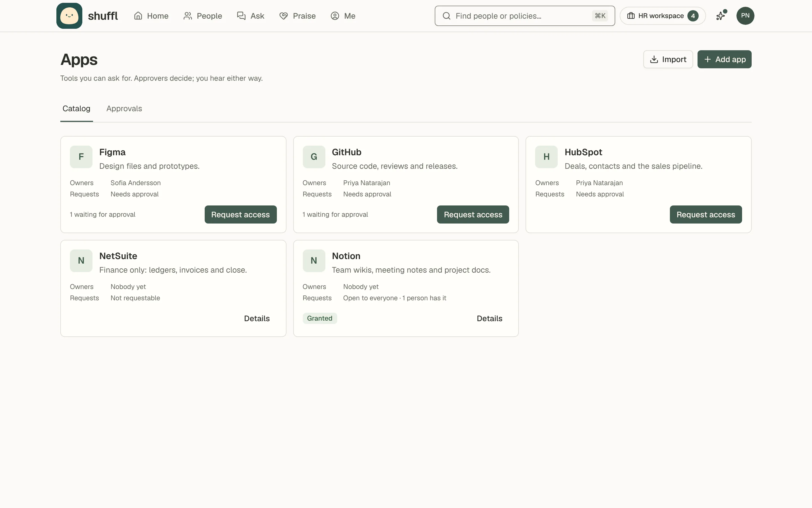This screenshot has width=812, height=508.
Task: Open the PN user avatar menu
Action: pos(745,16)
